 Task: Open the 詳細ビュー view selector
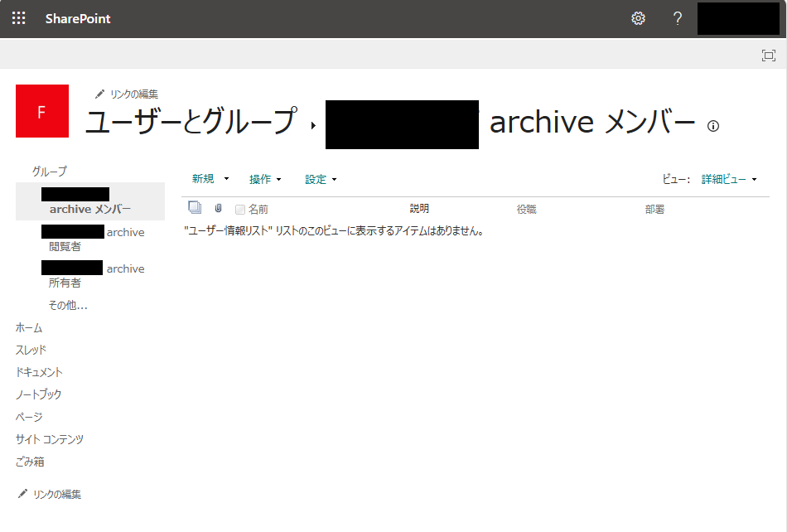tap(729, 179)
